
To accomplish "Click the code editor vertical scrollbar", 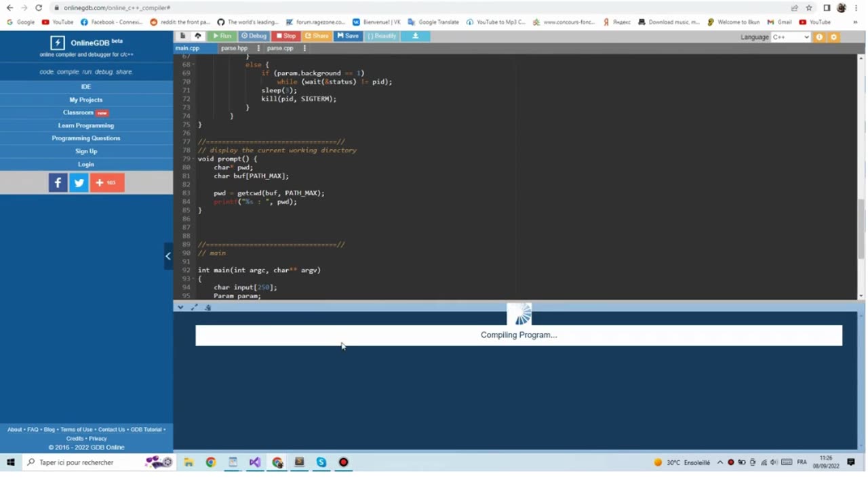I will pyautogui.click(x=861, y=229).
